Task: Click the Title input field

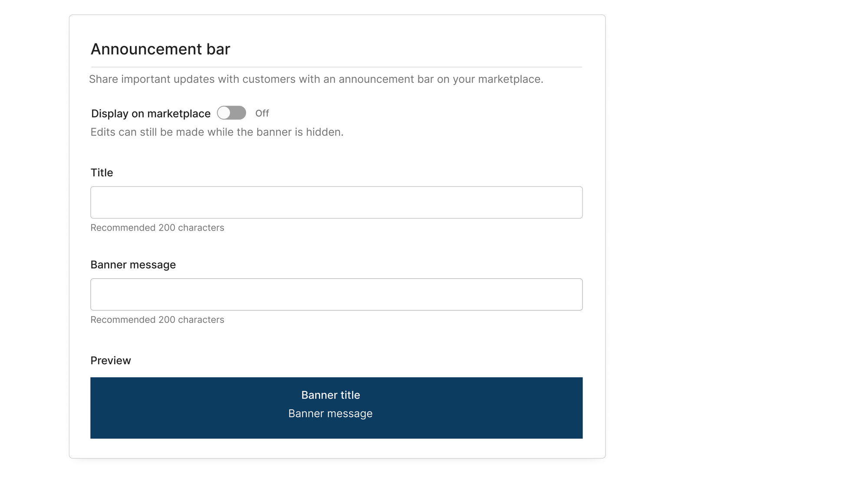Action: pos(336,202)
